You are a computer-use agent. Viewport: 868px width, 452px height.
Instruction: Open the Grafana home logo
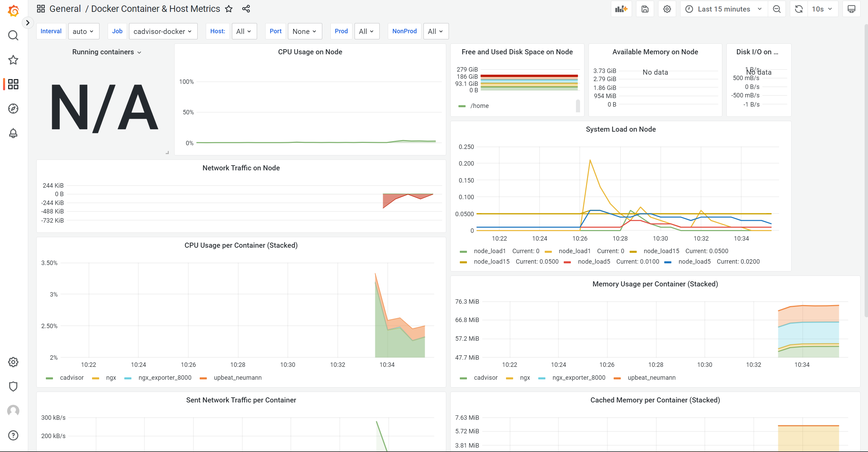click(x=13, y=10)
